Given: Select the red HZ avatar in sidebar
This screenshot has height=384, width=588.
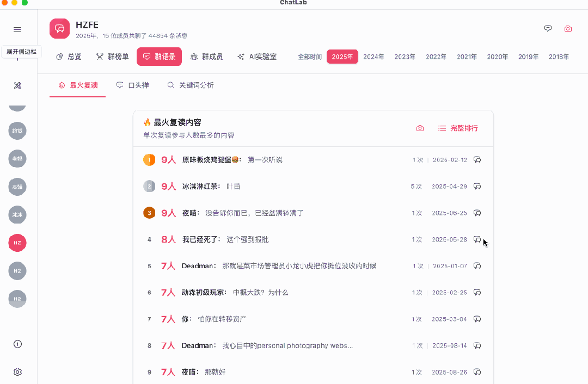Looking at the screenshot, I should click(x=17, y=243).
